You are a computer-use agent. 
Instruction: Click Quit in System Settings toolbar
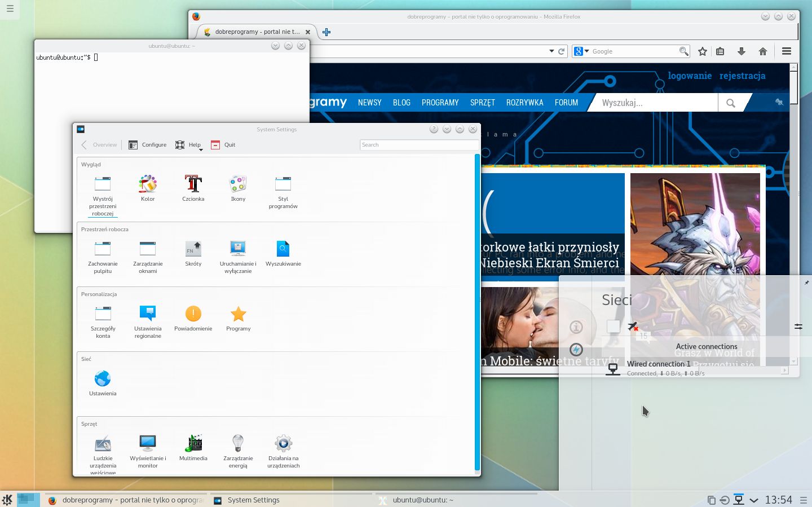tap(223, 145)
